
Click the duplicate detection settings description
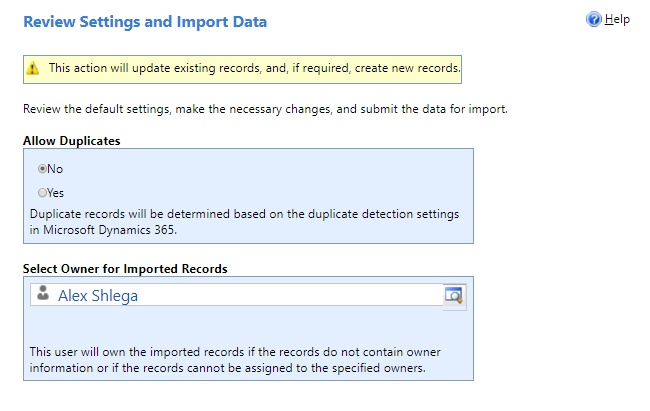[x=245, y=222]
